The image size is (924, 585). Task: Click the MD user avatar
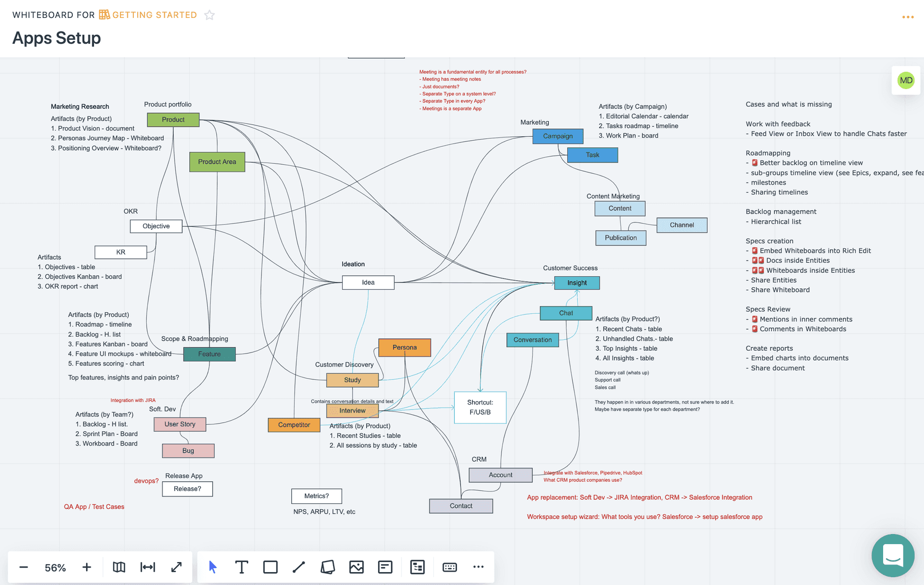(906, 80)
